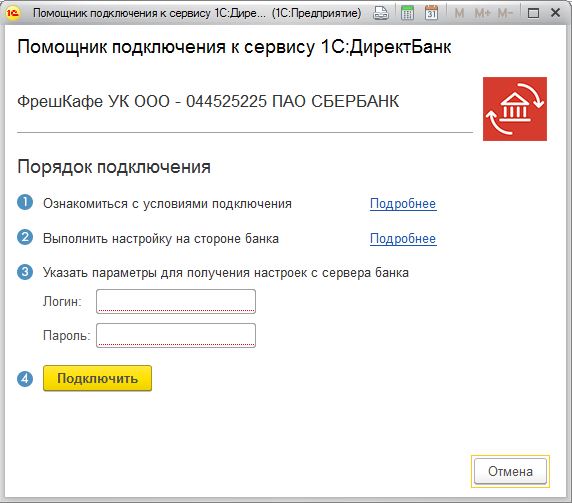The width and height of the screenshot is (572, 503).
Task: Open the calculator icon in title bar
Action: click(407, 13)
